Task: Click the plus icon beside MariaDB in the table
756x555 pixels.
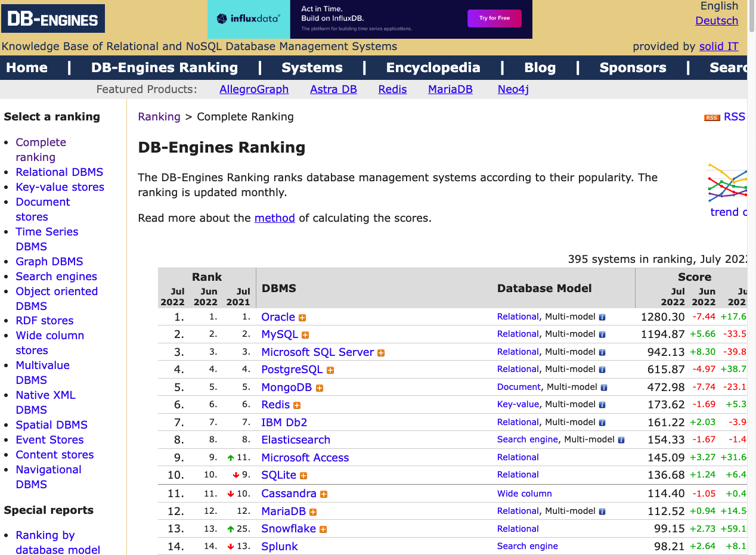Action: point(313,512)
